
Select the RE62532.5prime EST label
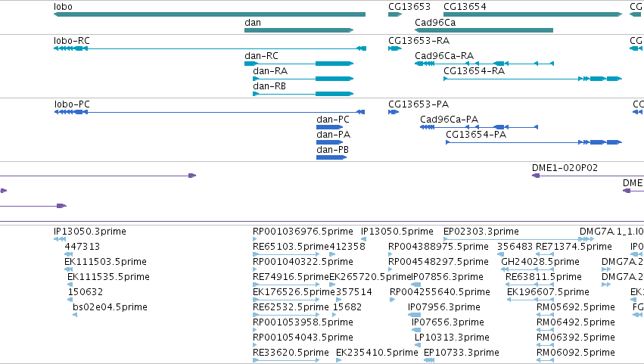coord(291,308)
